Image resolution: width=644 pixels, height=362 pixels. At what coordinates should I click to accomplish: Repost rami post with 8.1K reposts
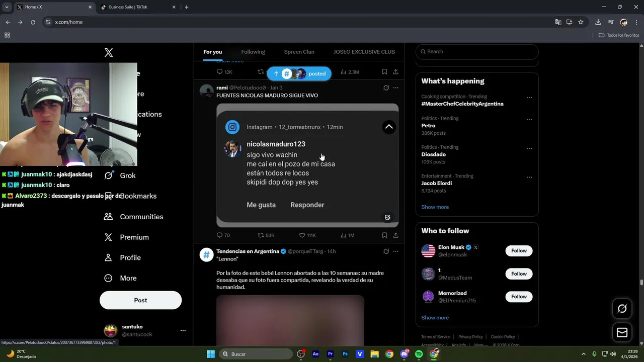(x=266, y=235)
